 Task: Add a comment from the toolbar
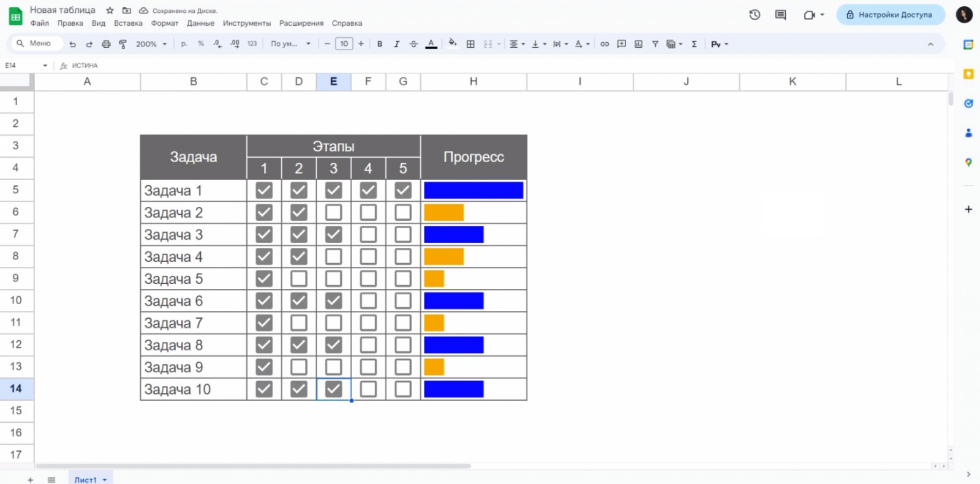coord(622,44)
